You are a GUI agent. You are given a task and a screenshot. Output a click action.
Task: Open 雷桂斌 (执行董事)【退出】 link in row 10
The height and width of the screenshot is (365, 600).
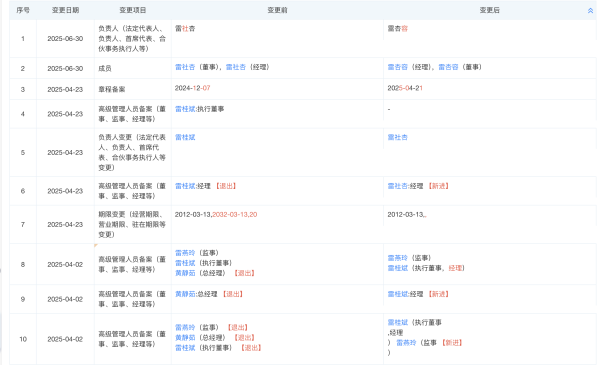pyautogui.click(x=185, y=348)
